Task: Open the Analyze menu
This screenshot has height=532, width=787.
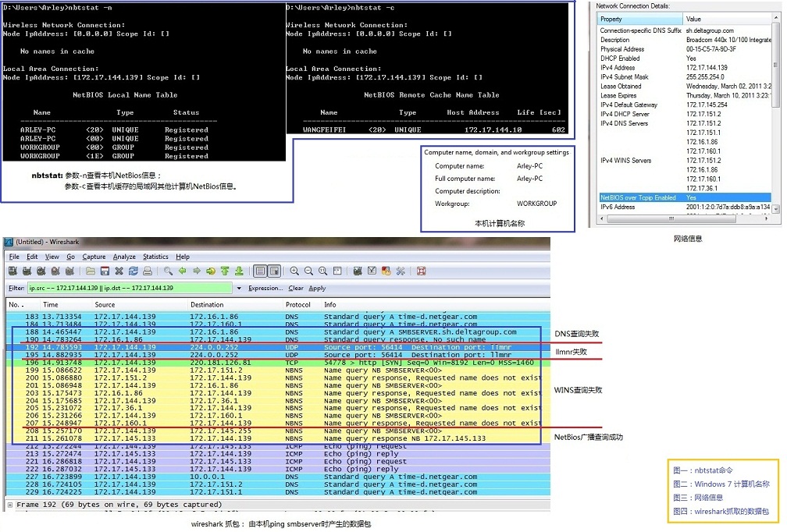Action: point(124,257)
